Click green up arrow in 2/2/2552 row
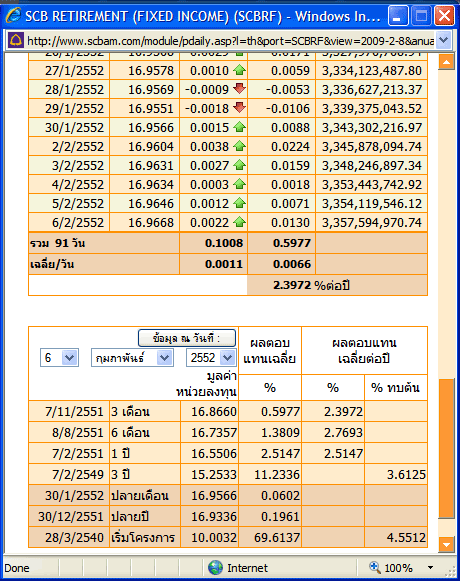Viewport: 460px width, 581px height. coord(240,146)
